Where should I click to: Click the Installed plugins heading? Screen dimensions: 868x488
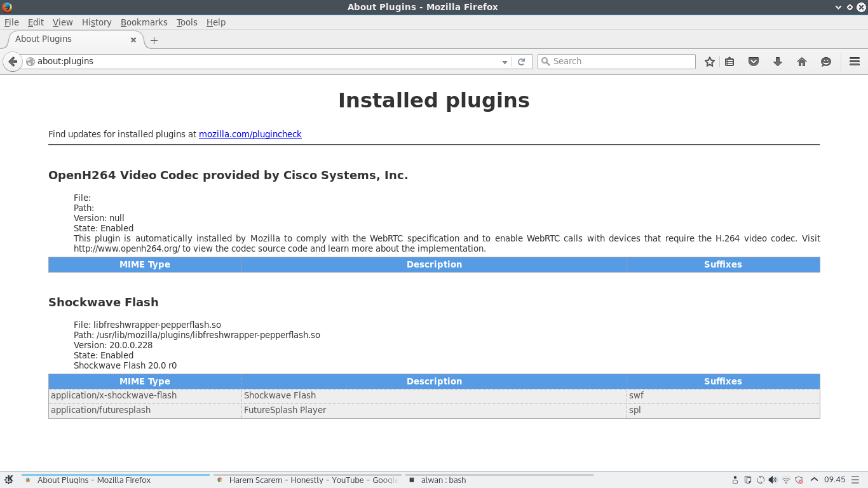pyautogui.click(x=434, y=100)
